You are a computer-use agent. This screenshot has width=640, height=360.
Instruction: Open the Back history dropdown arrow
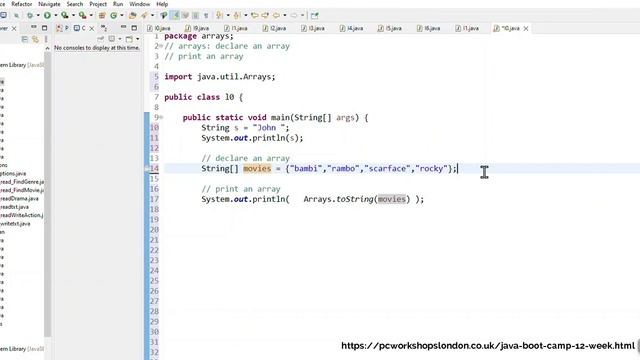click(x=284, y=16)
